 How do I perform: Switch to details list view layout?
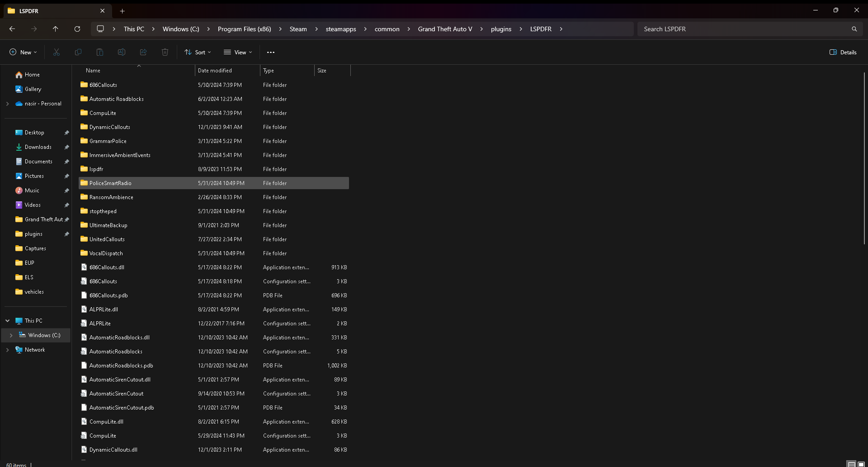click(x=851, y=464)
